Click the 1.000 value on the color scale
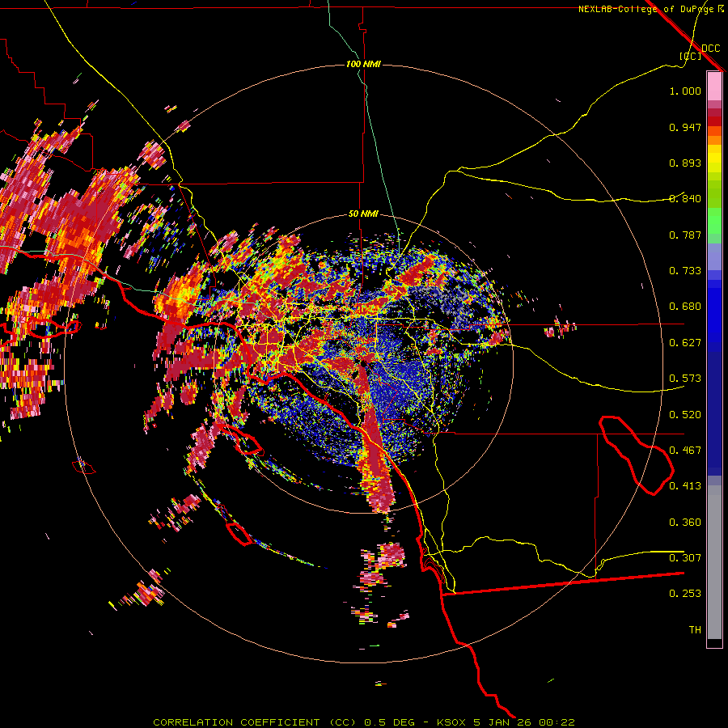Image resolution: width=728 pixels, height=728 pixels. tap(685, 91)
